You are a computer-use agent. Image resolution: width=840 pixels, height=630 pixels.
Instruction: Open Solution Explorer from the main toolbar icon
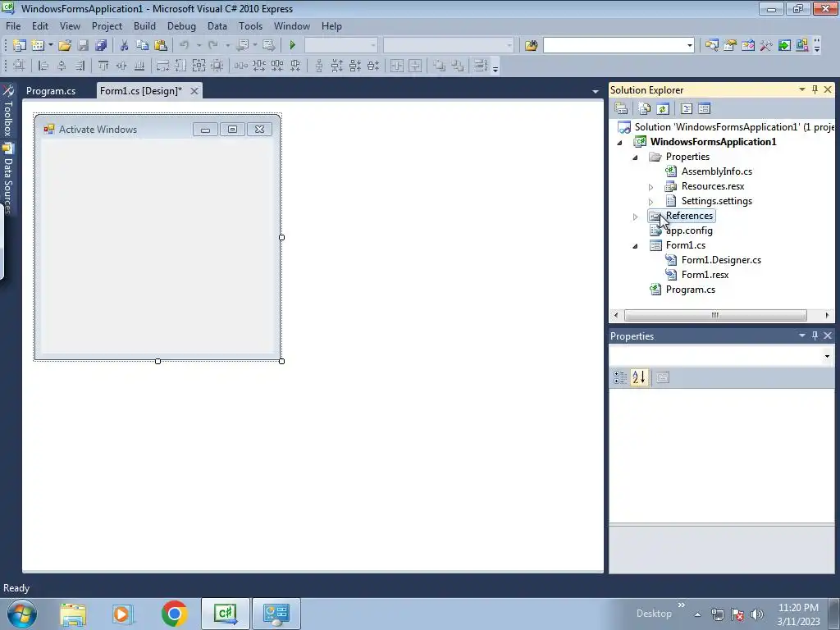tap(712, 46)
